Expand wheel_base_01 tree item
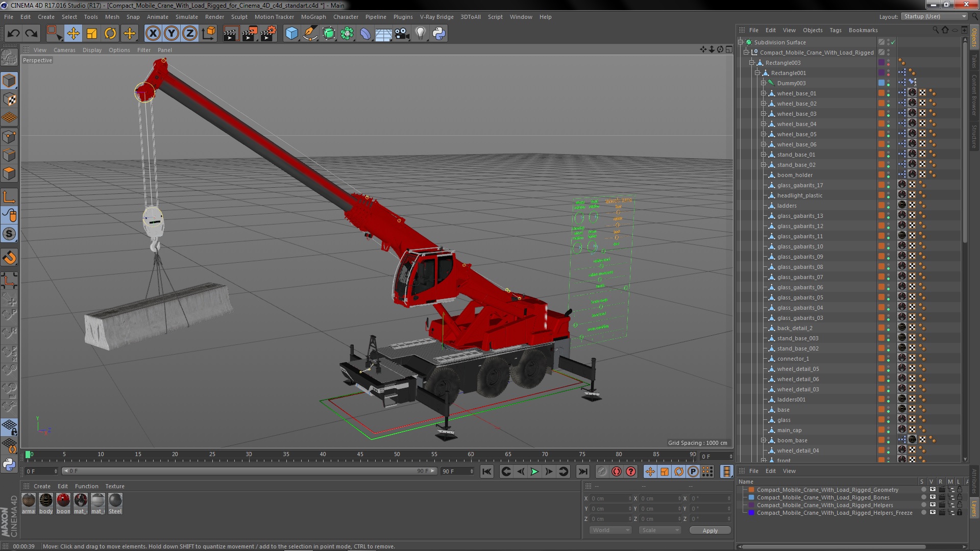The image size is (980, 551). 764,93
